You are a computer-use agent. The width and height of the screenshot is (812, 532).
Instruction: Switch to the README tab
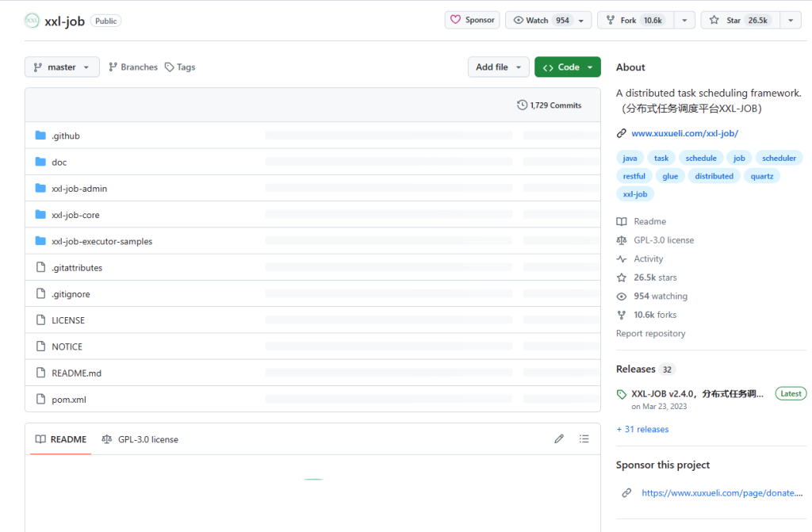[60, 439]
